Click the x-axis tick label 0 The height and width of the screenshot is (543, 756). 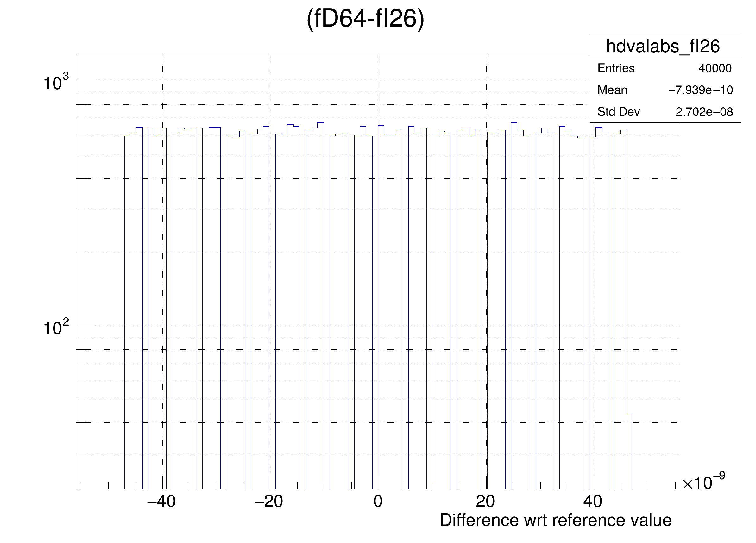click(378, 502)
